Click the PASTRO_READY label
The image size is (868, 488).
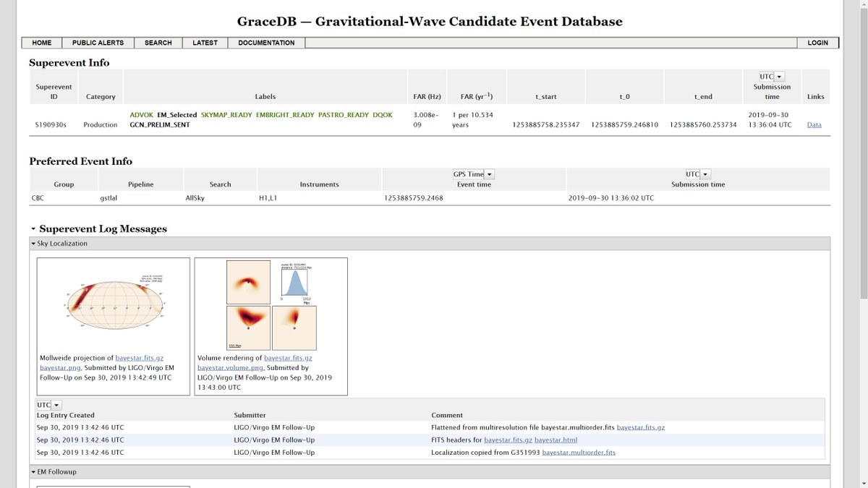(x=344, y=115)
